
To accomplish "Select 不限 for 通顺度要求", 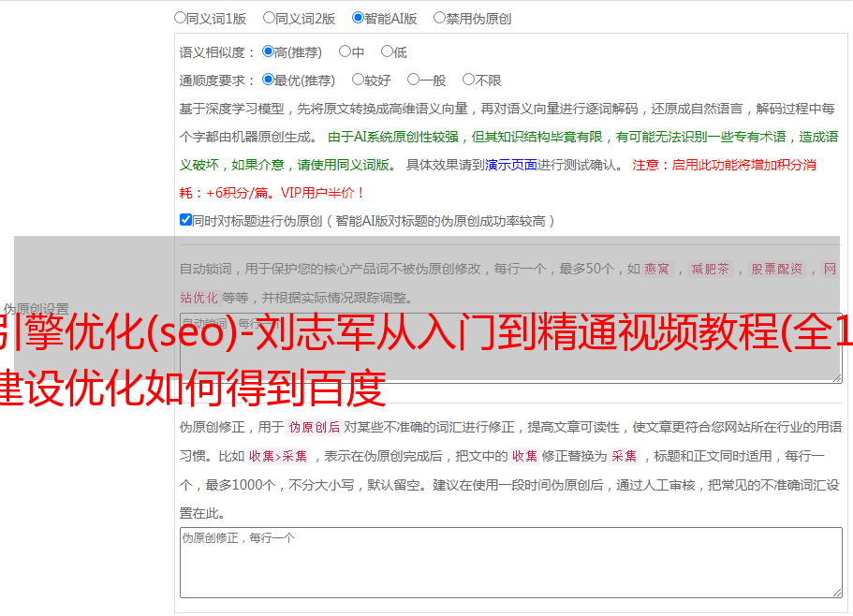I will click(468, 80).
